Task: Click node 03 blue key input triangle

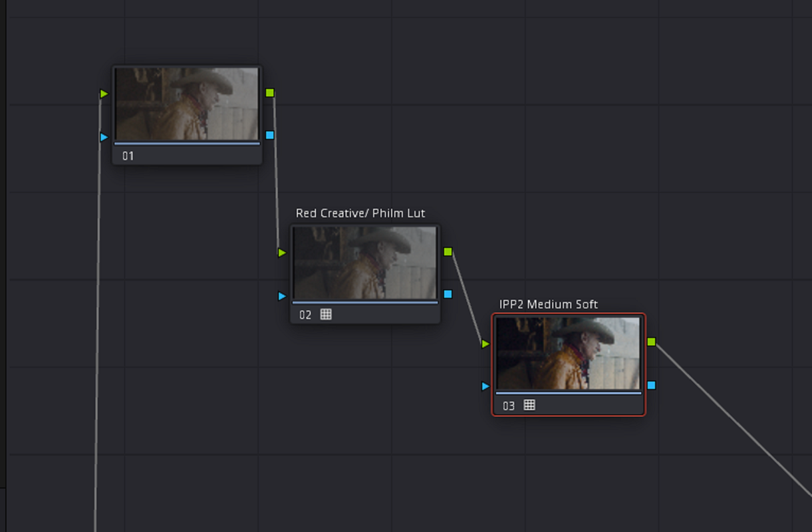Action: [485, 386]
